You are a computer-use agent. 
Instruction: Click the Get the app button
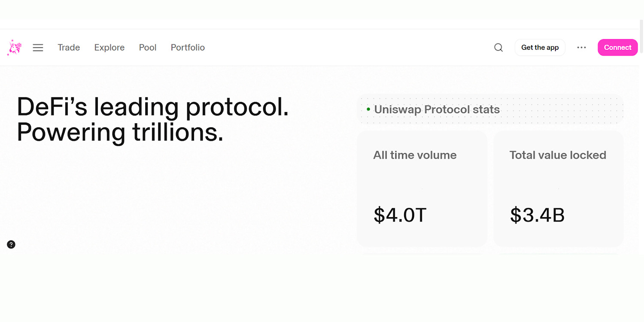tap(540, 47)
